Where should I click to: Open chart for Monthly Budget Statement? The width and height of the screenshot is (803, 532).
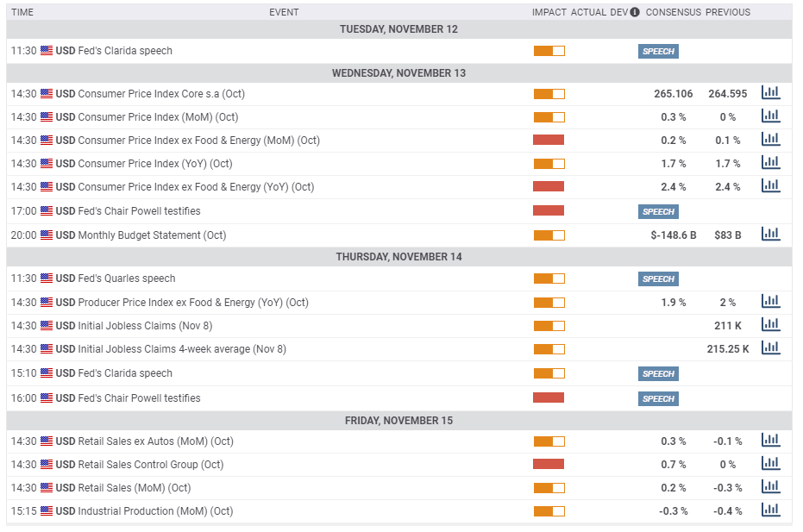point(770,233)
